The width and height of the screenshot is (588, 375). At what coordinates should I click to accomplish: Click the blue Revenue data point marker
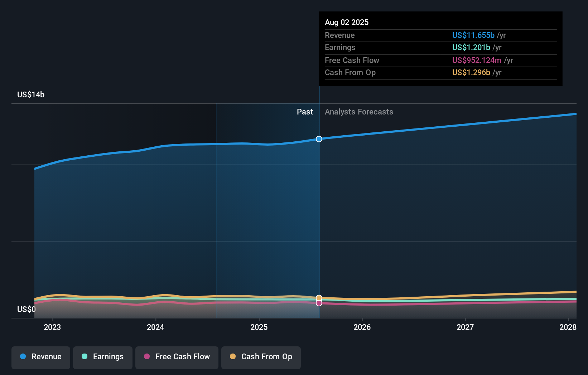click(x=319, y=139)
